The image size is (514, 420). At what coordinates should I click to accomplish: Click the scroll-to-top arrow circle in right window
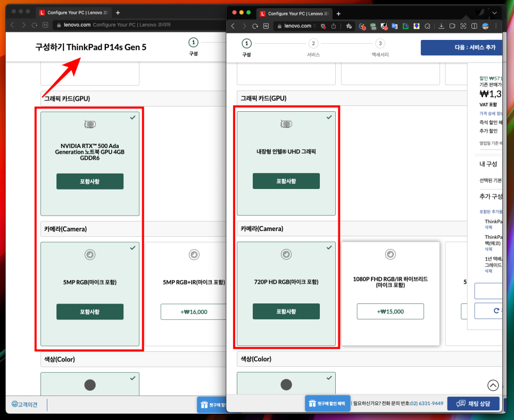[x=493, y=385]
